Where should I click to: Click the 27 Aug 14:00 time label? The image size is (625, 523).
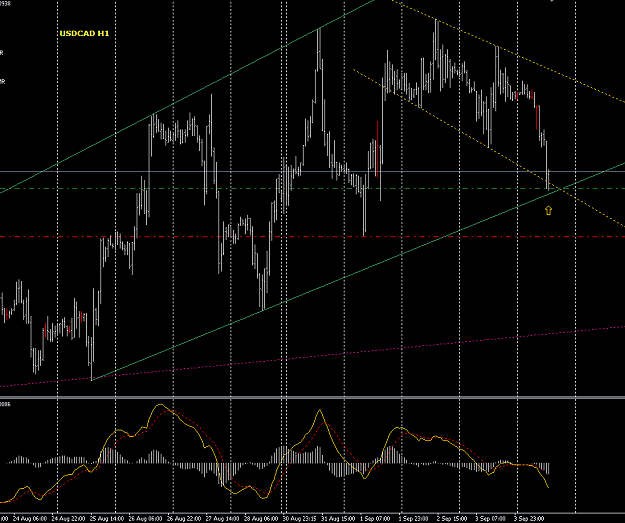(x=222, y=519)
